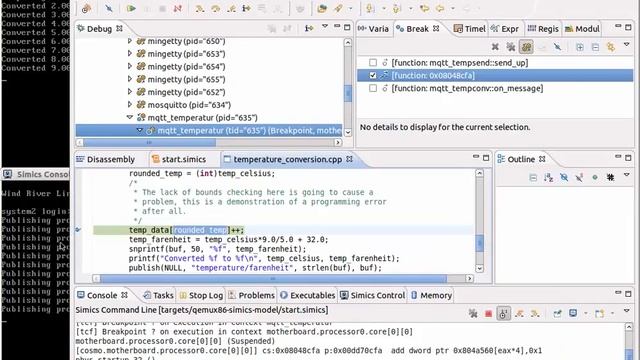This screenshot has height=360, width=640.
Task: Switch to the Expressions tab
Action: pyautogui.click(x=504, y=29)
